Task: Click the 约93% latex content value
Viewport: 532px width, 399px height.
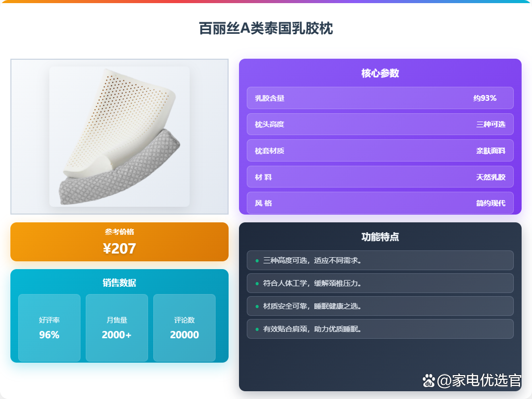Action: 485,98
